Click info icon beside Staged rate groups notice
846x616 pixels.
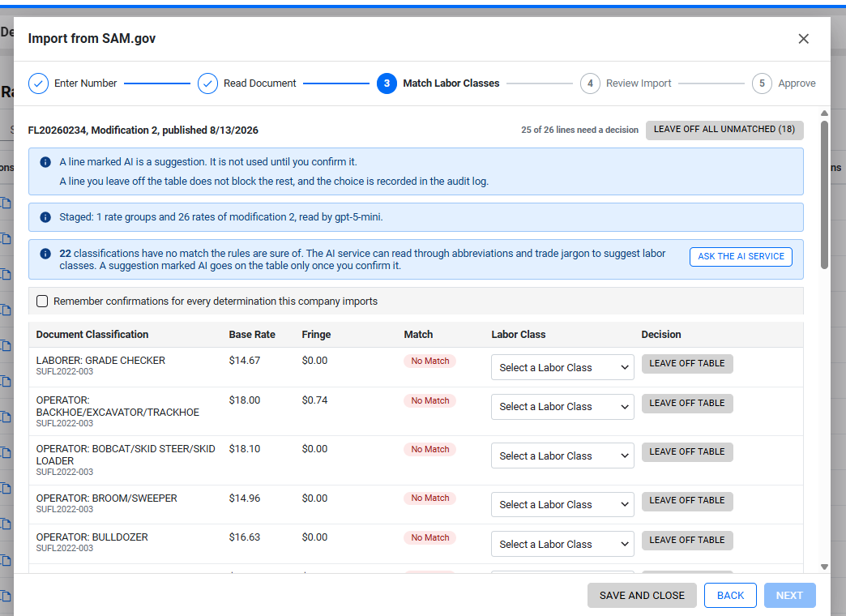[x=46, y=217]
